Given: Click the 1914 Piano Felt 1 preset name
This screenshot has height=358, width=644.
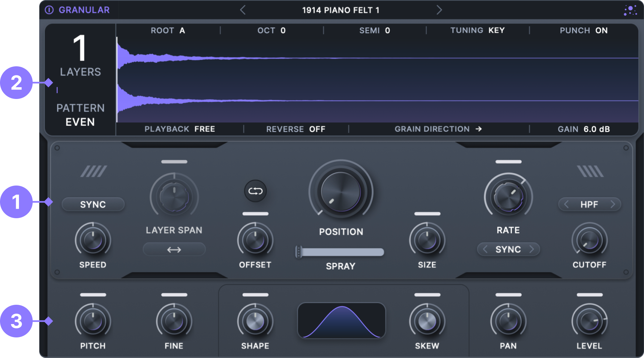Looking at the screenshot, I should click(340, 10).
